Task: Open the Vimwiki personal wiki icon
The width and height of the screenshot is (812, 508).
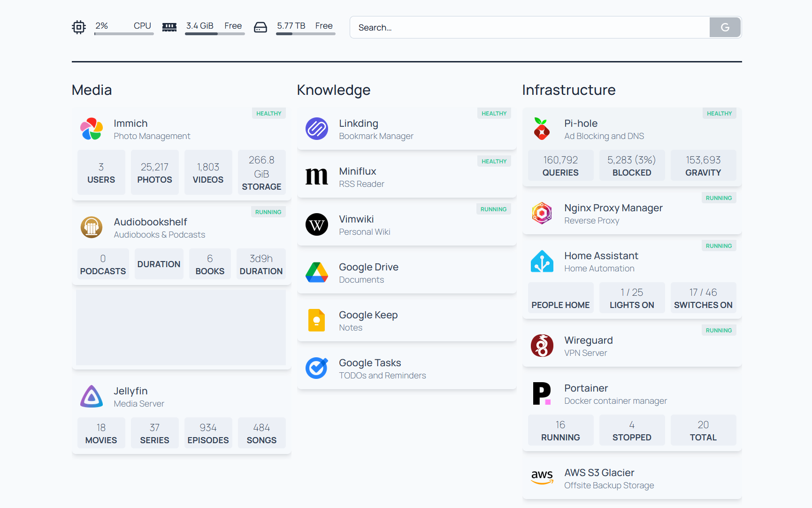Action: click(317, 225)
